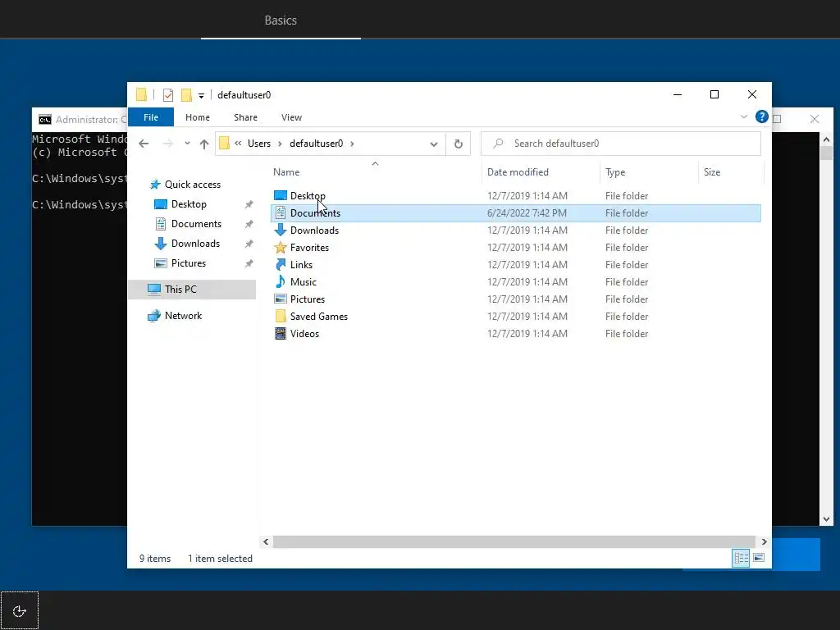The height and width of the screenshot is (630, 840).
Task: Click Quick access pin next to Desktop
Action: [249, 204]
